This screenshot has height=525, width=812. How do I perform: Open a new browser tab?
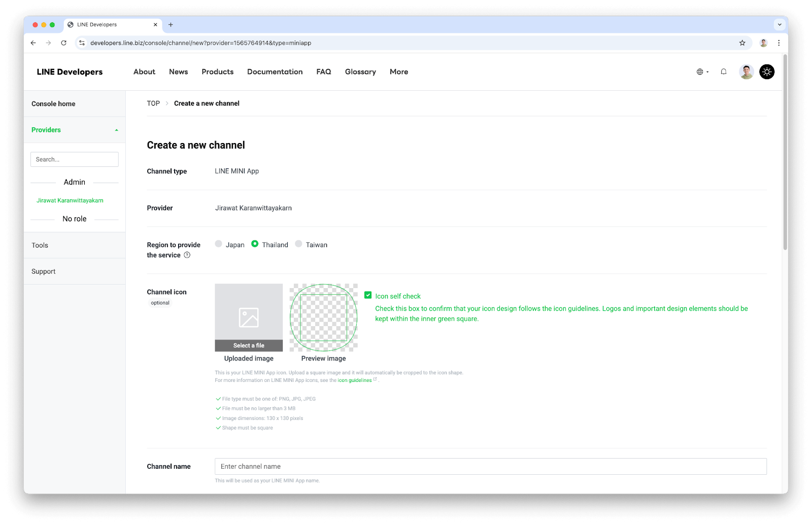pyautogui.click(x=171, y=25)
